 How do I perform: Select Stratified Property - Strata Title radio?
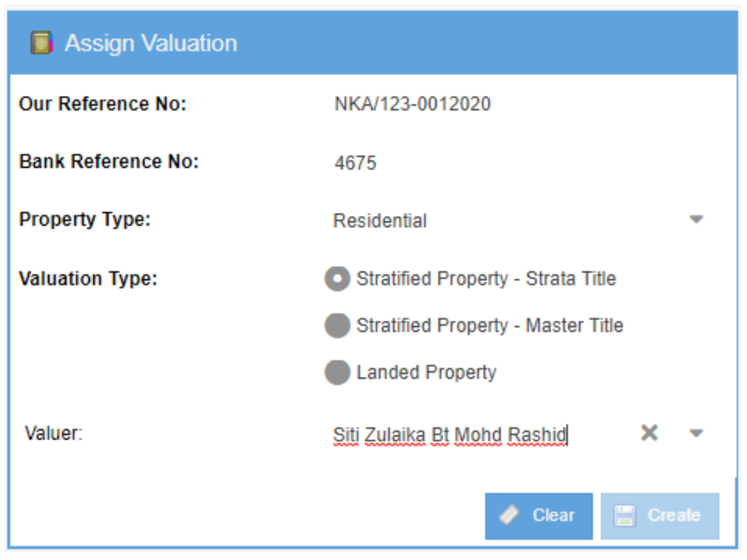tap(337, 279)
